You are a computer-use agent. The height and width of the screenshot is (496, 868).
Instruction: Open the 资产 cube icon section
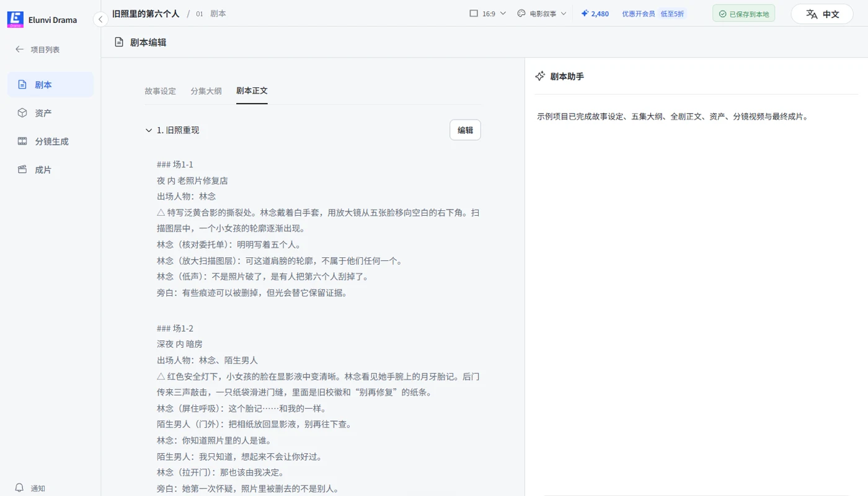pyautogui.click(x=50, y=113)
